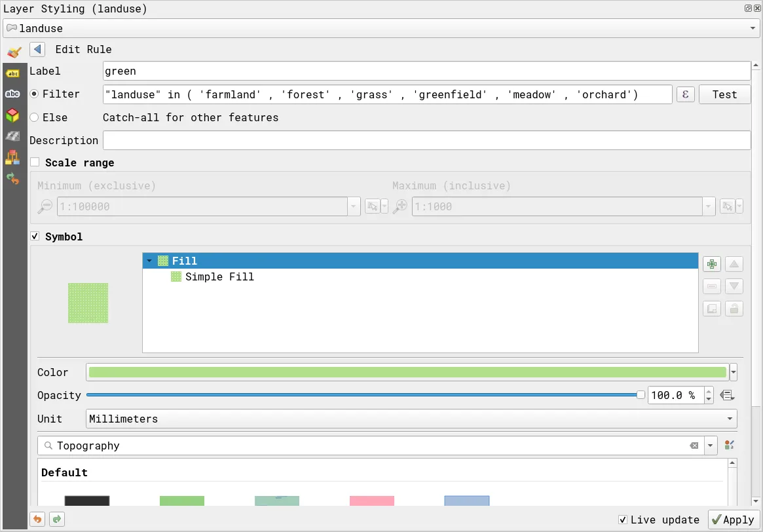The image size is (763, 532).
Task: Select the Simple Fill symbol layer
Action: 219,277
